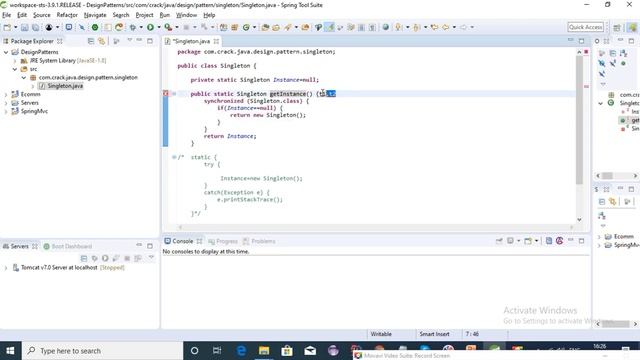Click the Last Edit Location arrow icon
Screen dimensions: 640x360
[x=434, y=27]
